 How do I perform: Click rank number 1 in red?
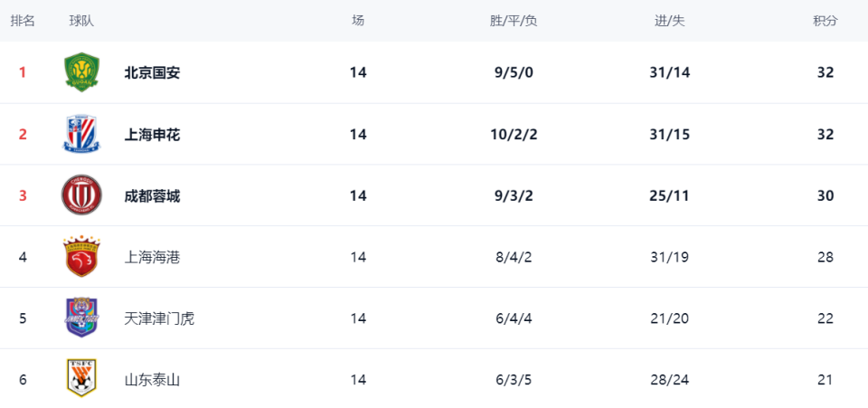[23, 72]
